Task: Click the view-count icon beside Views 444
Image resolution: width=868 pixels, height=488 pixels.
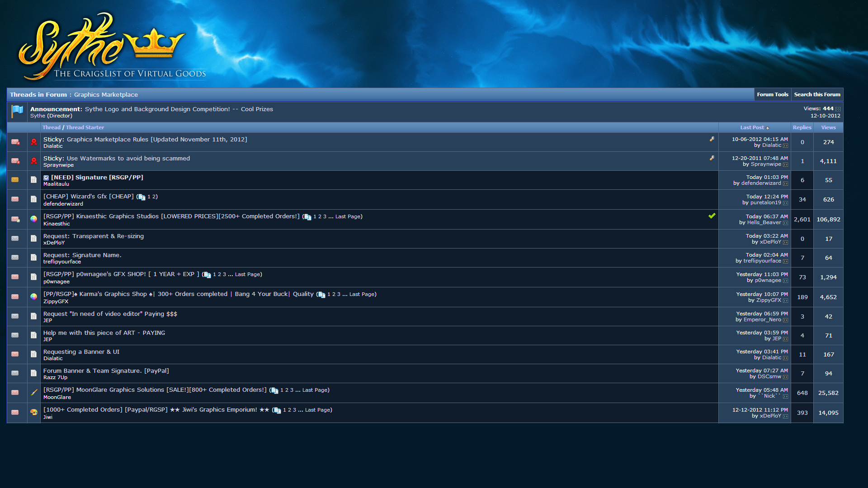Action: point(838,109)
